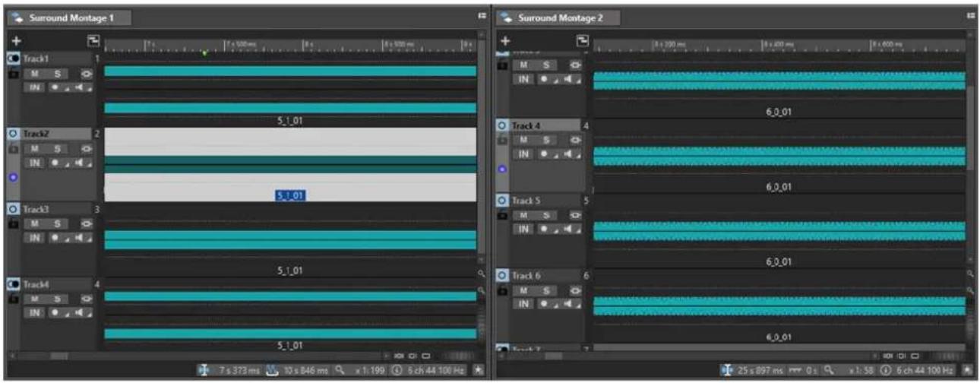Viewport: 980px width, 383px height.
Task: Toggle the mono channel icon of Track 6
Action: pyautogui.click(x=502, y=275)
